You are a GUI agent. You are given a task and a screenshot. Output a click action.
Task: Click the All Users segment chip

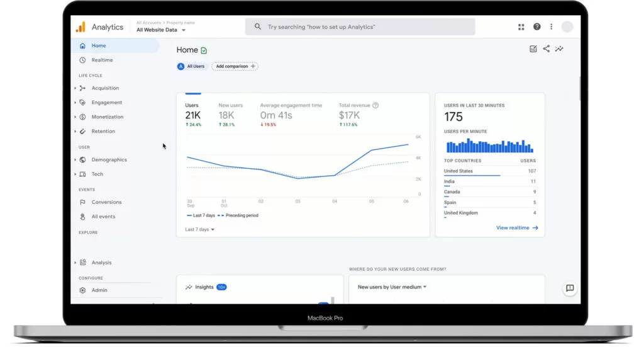tap(191, 66)
